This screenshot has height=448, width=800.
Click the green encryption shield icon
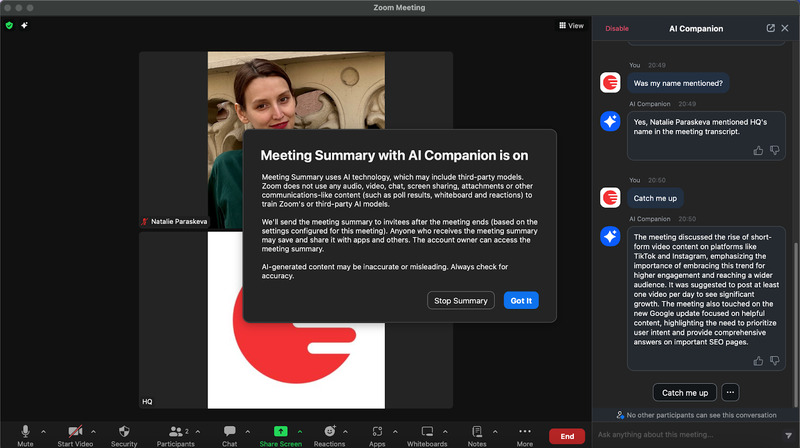coord(9,25)
